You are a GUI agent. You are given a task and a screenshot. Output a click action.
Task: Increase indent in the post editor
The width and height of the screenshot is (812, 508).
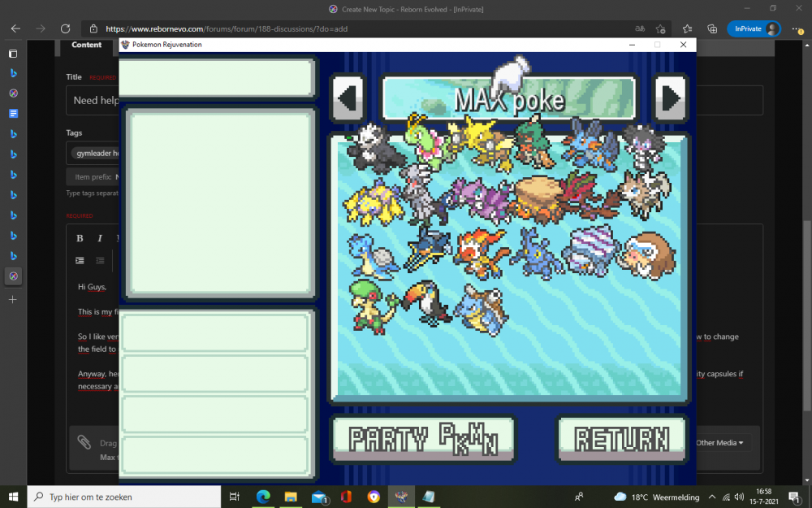80,261
